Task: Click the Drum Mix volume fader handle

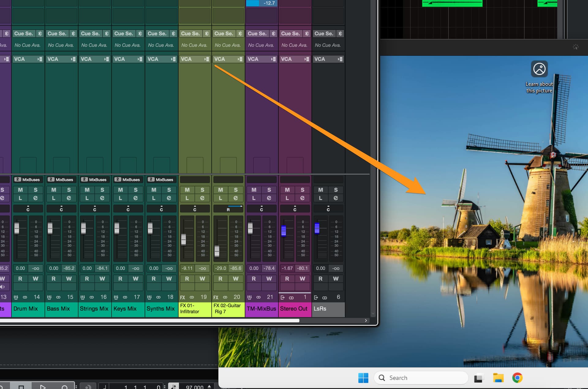Action: click(17, 228)
